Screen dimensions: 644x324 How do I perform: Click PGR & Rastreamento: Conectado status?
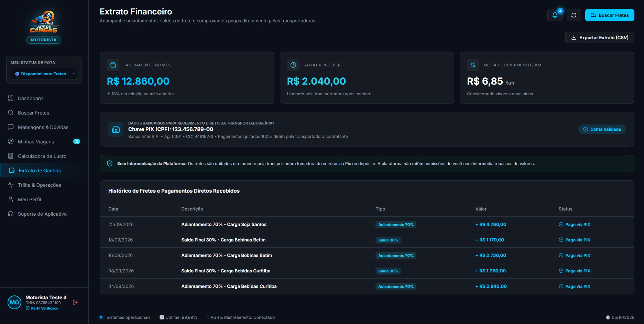pos(240,317)
